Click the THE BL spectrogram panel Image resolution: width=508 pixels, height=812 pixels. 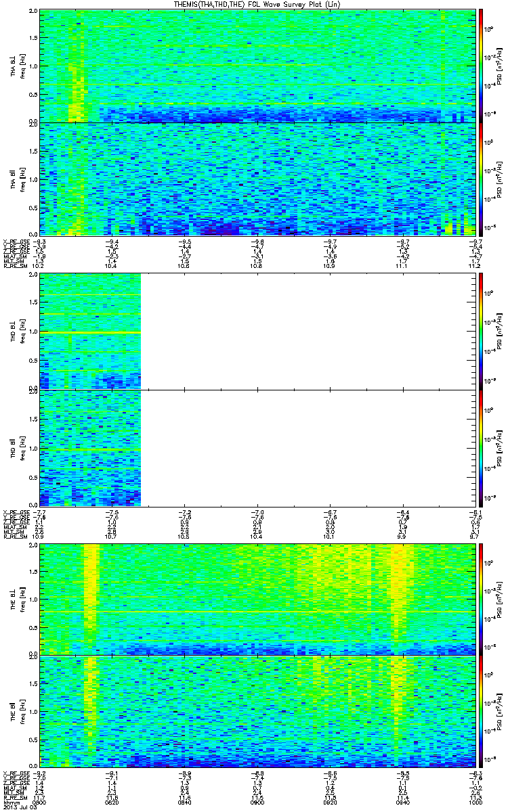coord(258,599)
